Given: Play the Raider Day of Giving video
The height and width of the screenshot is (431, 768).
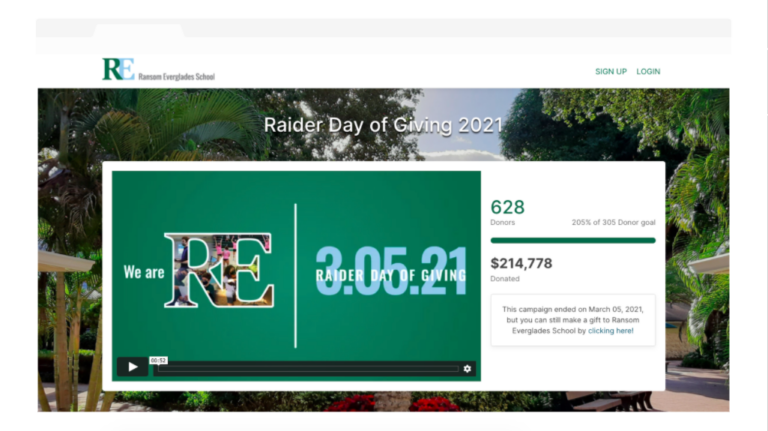Looking at the screenshot, I should [132, 367].
